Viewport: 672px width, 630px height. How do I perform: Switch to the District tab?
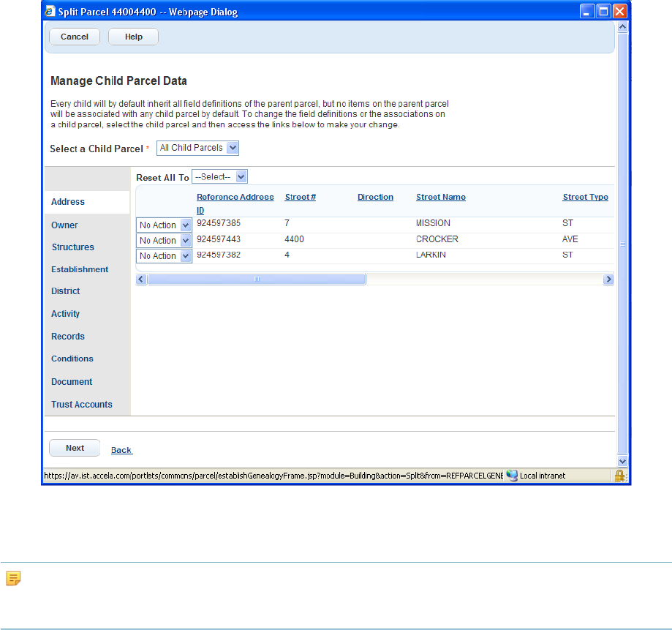[x=65, y=291]
